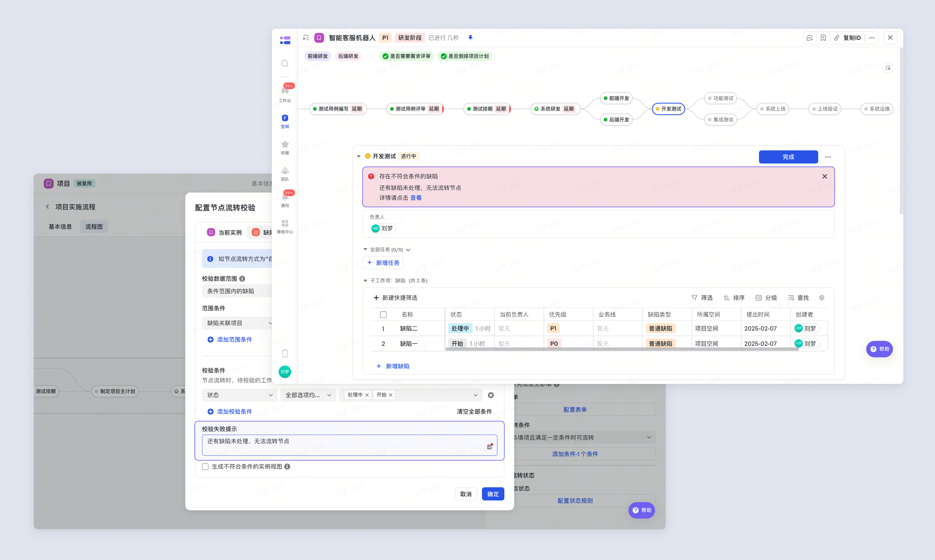Screen dimensions: 935x560
Task: Click the sidebar collapse icon beside project title
Action: (306, 38)
